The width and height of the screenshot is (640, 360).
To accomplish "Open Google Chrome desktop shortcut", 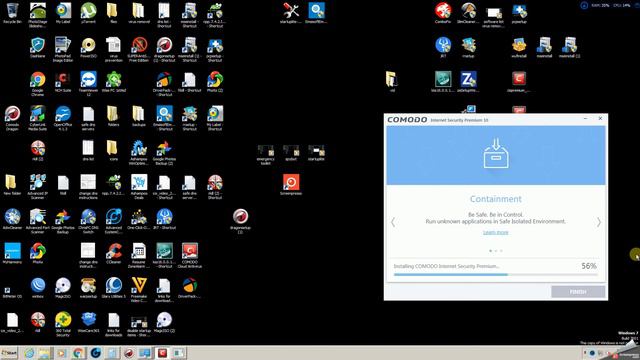I will click(x=38, y=84).
